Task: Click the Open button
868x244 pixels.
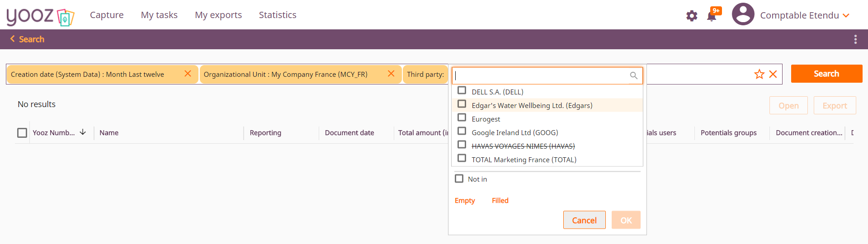Action: pos(788,105)
